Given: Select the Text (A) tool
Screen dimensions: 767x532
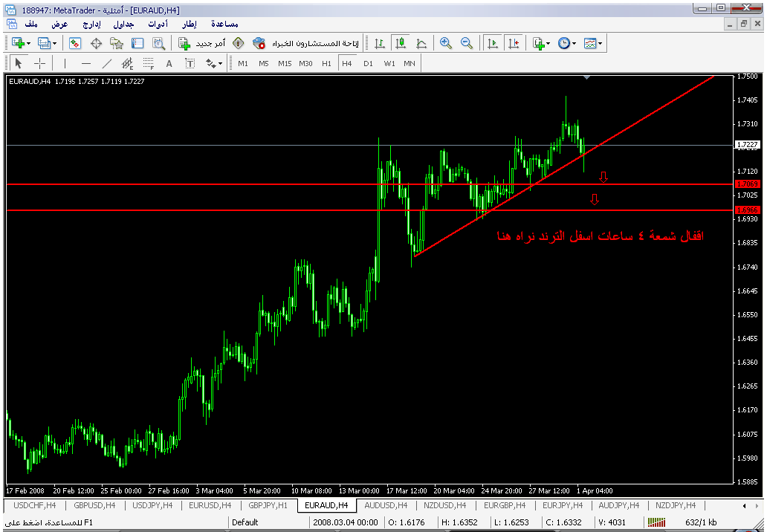Looking at the screenshot, I should [169, 63].
